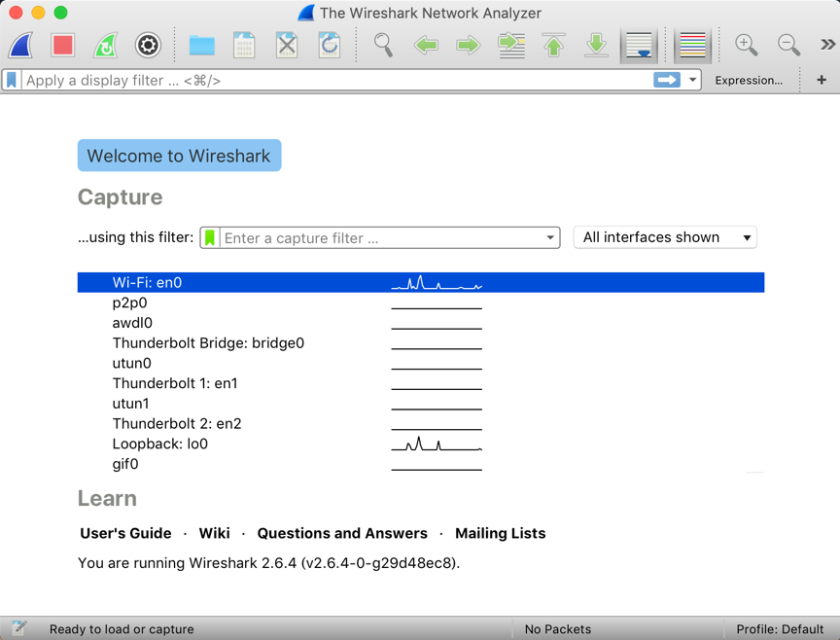
Task: Open the Expression... filter builder
Action: [x=749, y=81]
